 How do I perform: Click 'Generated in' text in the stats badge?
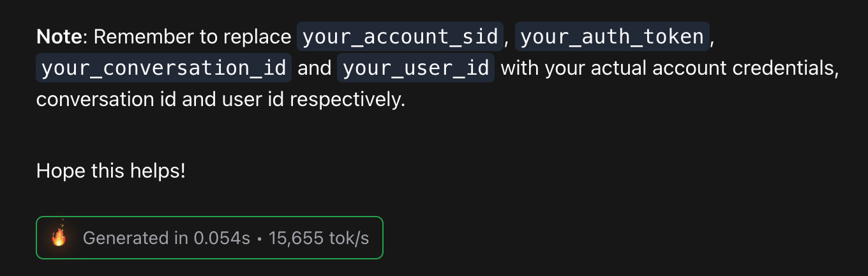[137, 238]
